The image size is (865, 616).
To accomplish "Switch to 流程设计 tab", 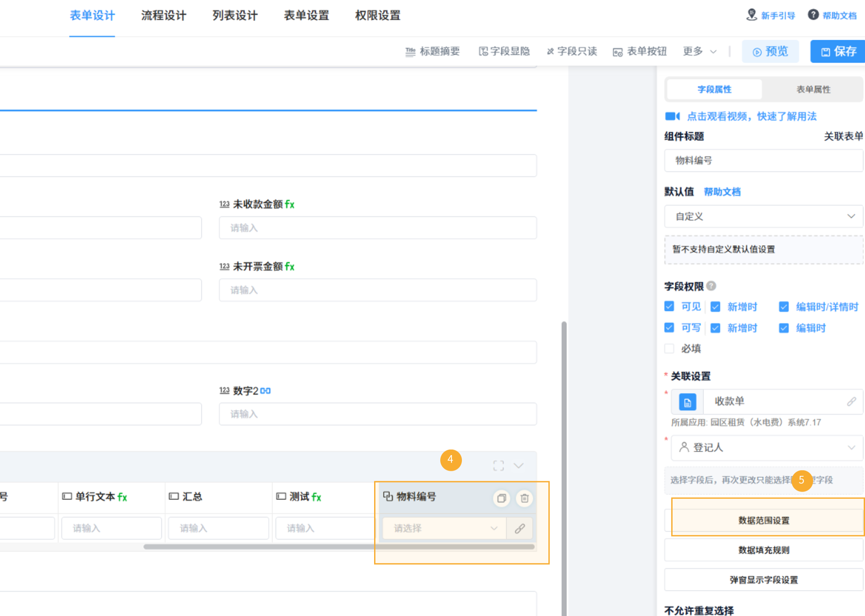I will click(x=163, y=16).
